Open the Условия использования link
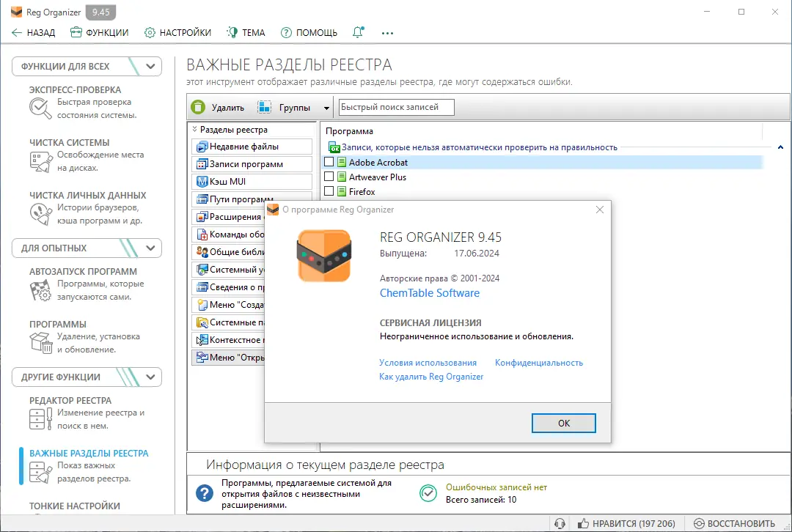Screen dimensions: 792x532 tap(428, 363)
